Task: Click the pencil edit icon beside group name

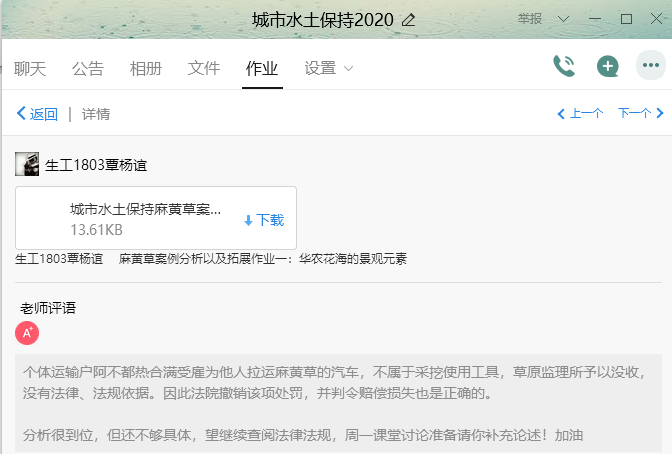Action: [408, 20]
